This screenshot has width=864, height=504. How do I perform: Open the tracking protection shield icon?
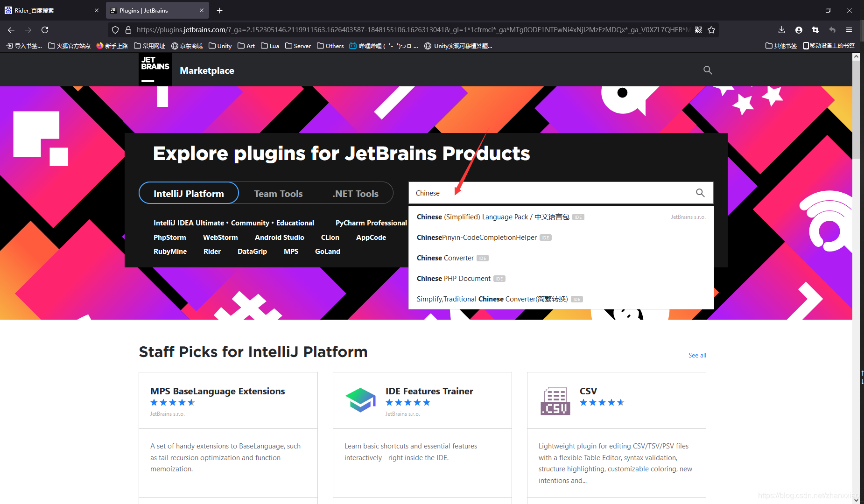115,30
